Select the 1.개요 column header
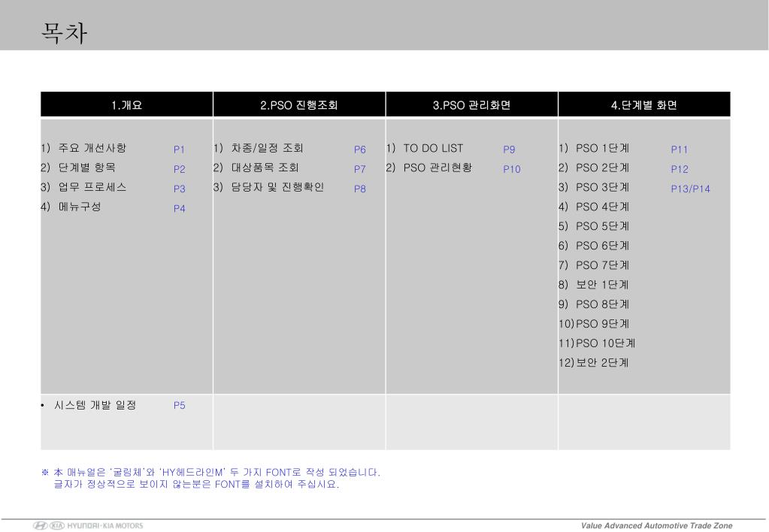 (x=126, y=104)
